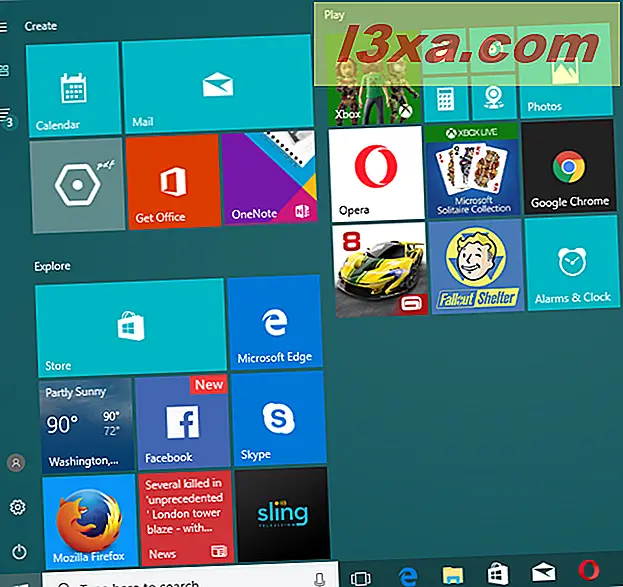
Task: Open Edge from the taskbar
Action: point(408,576)
